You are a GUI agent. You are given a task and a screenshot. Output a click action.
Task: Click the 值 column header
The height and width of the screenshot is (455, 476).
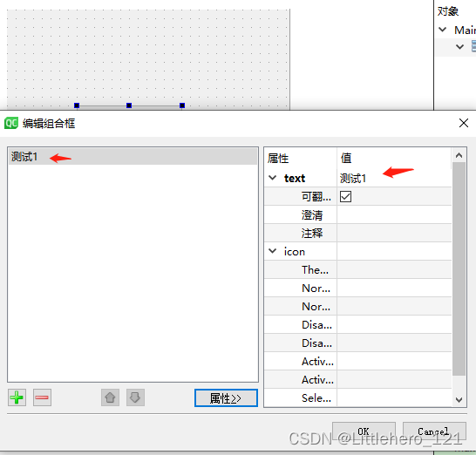click(394, 158)
